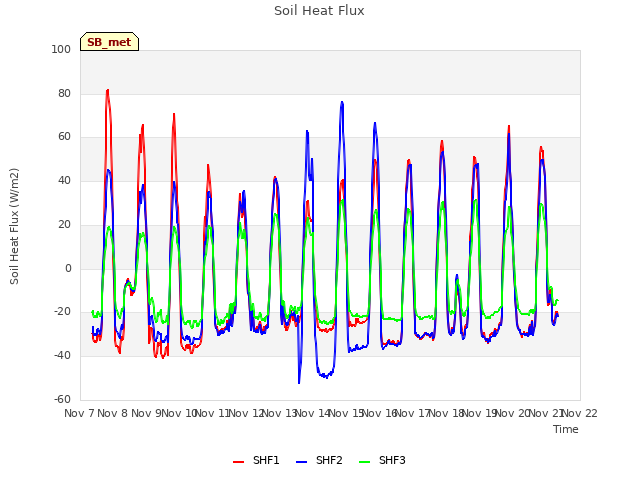Click the y-axis label -40
The width and height of the screenshot is (640, 480).
coord(62,356)
